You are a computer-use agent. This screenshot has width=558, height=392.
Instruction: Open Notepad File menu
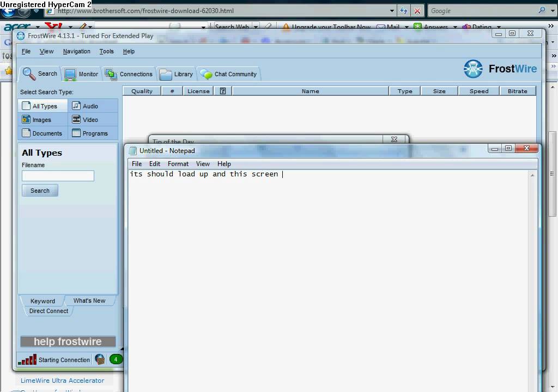[137, 164]
